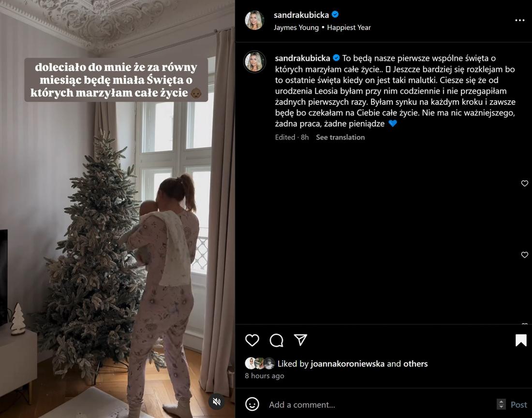The image size is (532, 418).
Task: Click See translation link
Action: tap(340, 137)
